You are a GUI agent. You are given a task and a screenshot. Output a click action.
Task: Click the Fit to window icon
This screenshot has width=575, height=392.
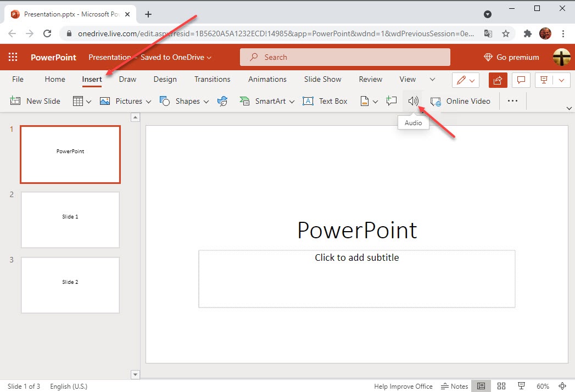click(x=562, y=386)
